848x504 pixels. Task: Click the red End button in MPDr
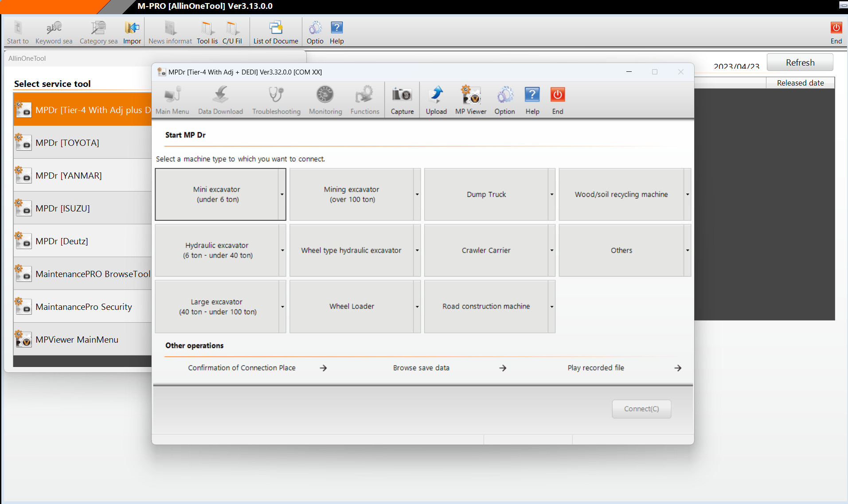(558, 101)
